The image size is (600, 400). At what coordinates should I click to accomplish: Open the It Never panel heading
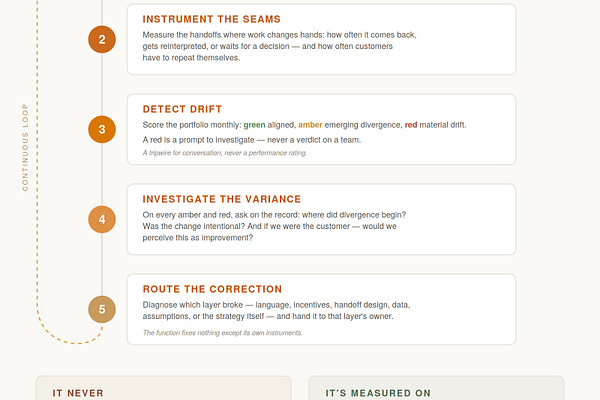pyautogui.click(x=78, y=393)
